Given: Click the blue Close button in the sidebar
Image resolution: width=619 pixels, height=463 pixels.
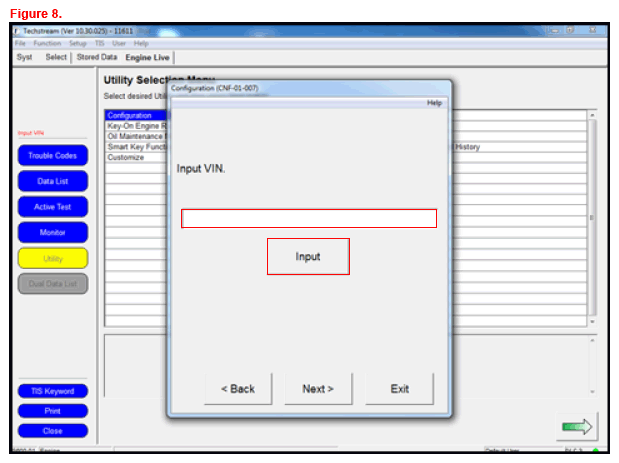Looking at the screenshot, I should coord(53,431).
